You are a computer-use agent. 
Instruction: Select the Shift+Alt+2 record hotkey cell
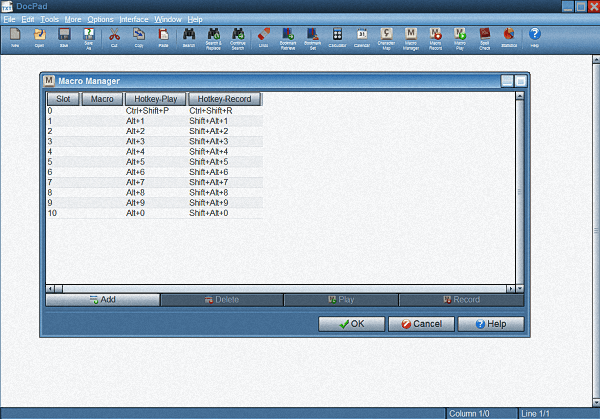coord(209,131)
